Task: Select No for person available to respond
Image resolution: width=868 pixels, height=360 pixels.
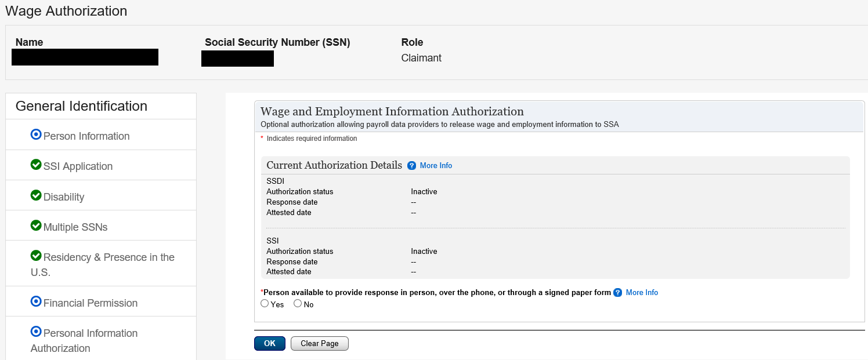Action: point(298,304)
